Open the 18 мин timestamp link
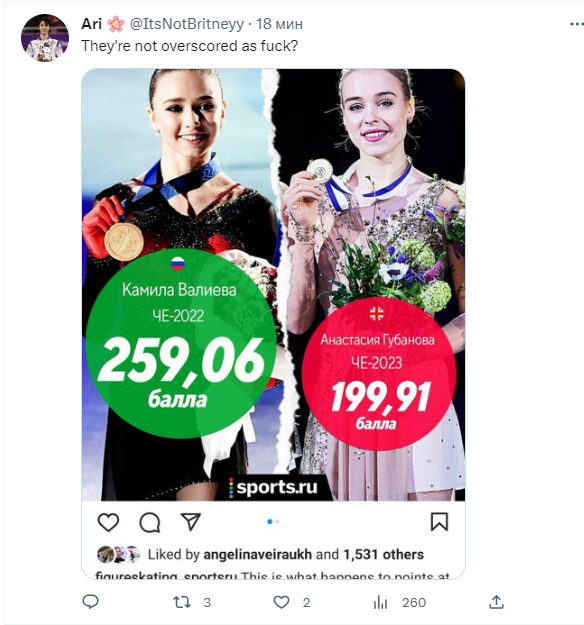The height and width of the screenshot is (625, 584). [x=279, y=24]
